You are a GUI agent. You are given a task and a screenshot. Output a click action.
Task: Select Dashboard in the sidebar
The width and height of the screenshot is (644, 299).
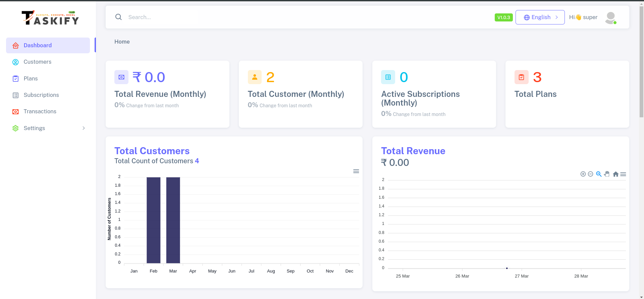pos(38,45)
